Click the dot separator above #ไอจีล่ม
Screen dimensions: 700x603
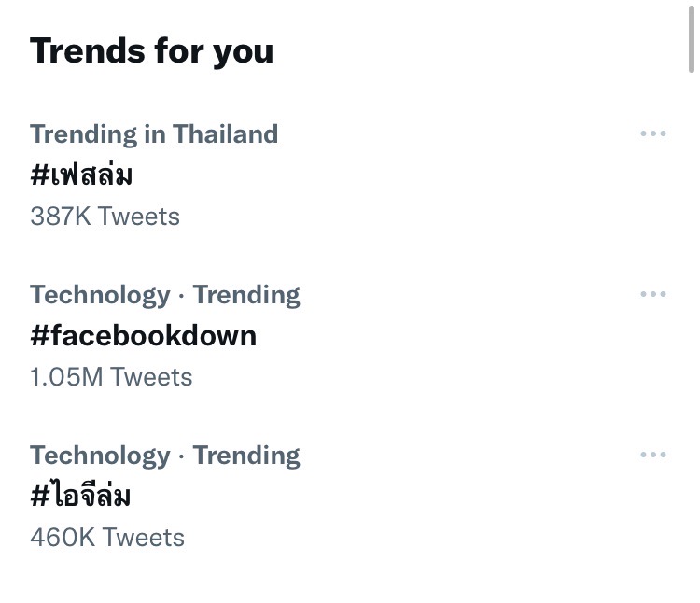pyautogui.click(x=181, y=456)
